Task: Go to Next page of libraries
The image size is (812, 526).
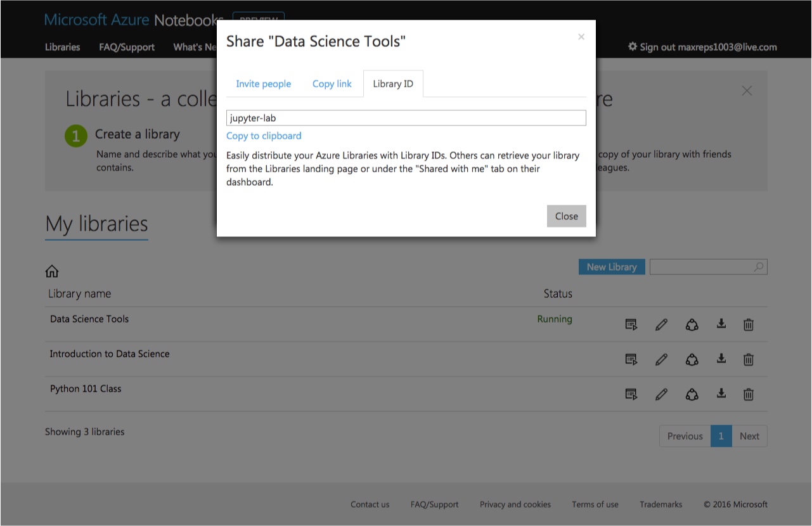Action: (x=749, y=436)
